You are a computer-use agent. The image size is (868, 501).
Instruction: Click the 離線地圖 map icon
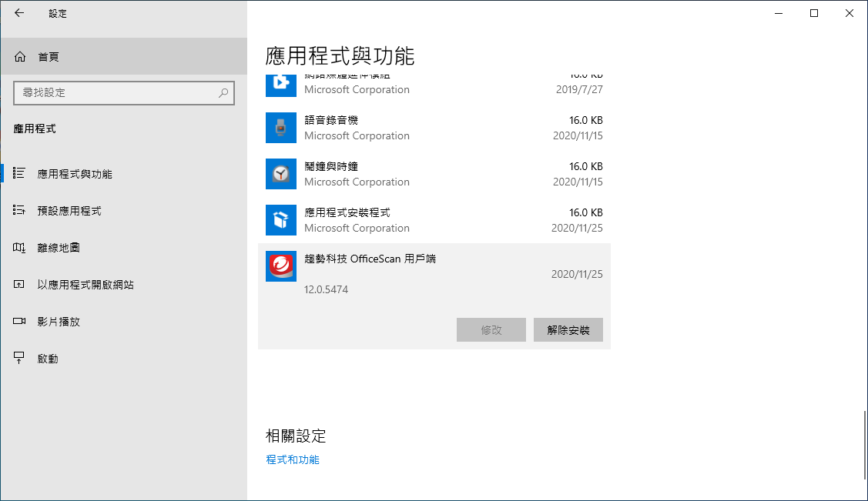pos(19,247)
